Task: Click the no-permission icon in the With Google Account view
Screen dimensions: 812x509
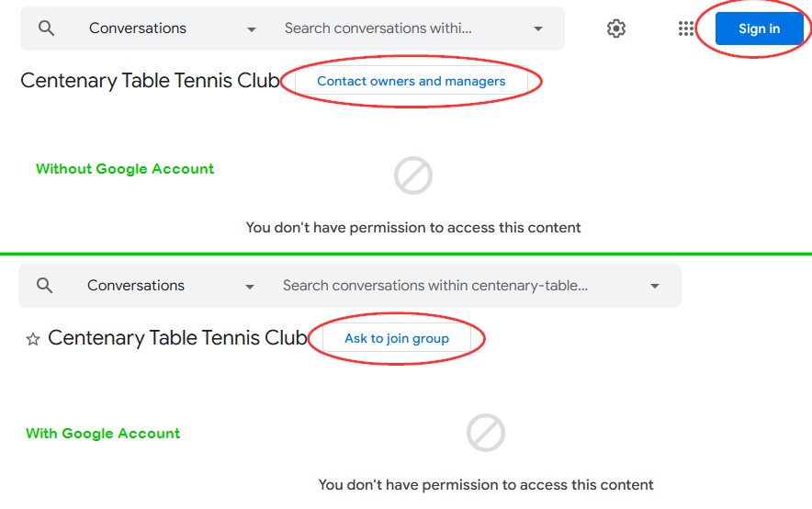Action: point(486,432)
